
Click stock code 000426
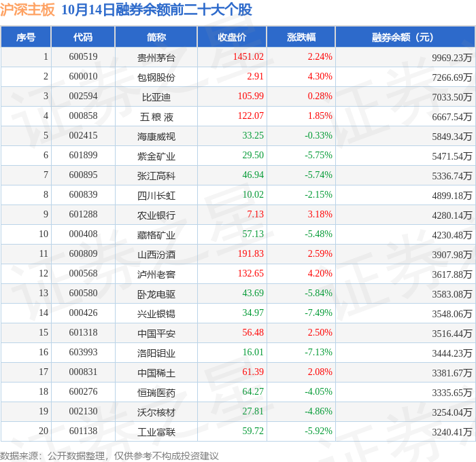(83, 313)
